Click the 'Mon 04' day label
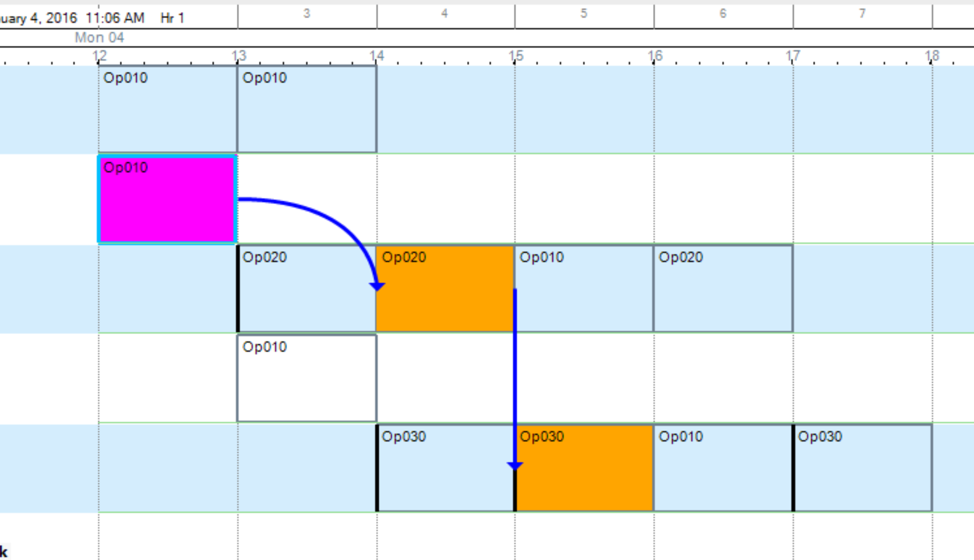974x560 pixels. pyautogui.click(x=99, y=37)
